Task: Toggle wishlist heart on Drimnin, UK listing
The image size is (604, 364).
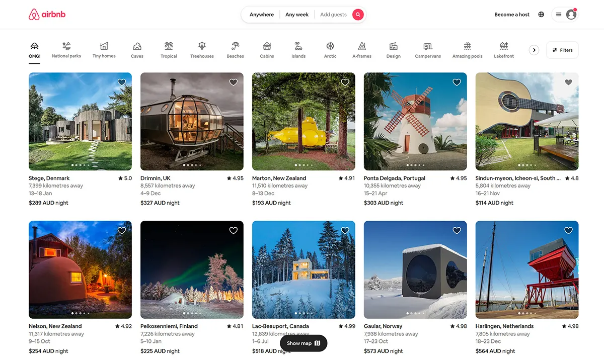Action: click(x=234, y=82)
